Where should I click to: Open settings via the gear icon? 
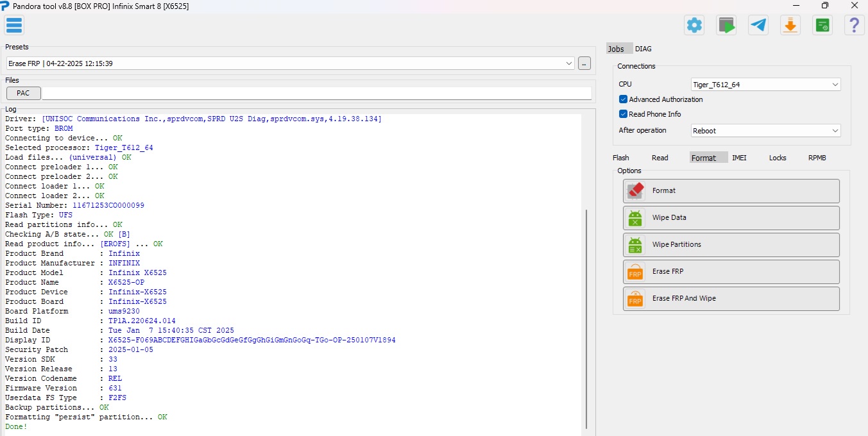pos(694,25)
